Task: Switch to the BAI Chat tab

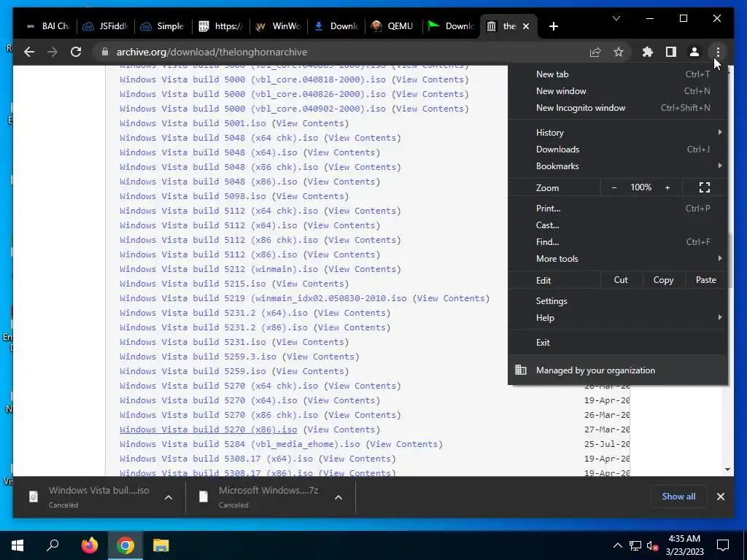Action: coord(48,26)
